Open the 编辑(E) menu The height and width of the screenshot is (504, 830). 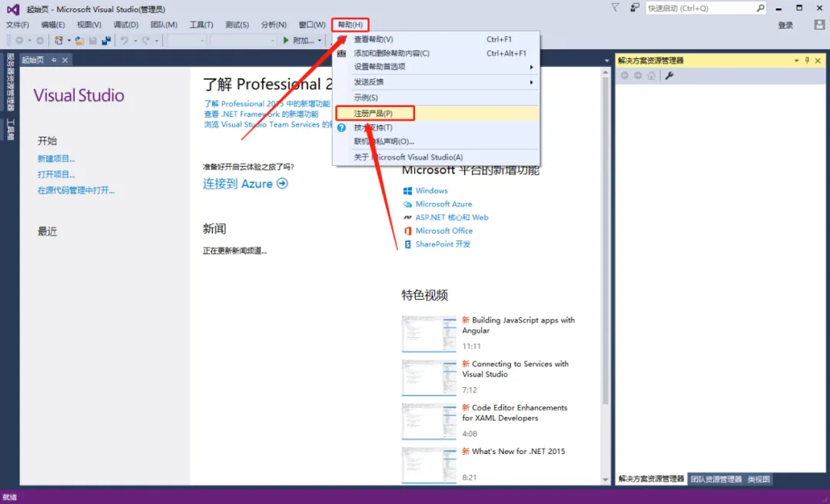pyautogui.click(x=53, y=25)
